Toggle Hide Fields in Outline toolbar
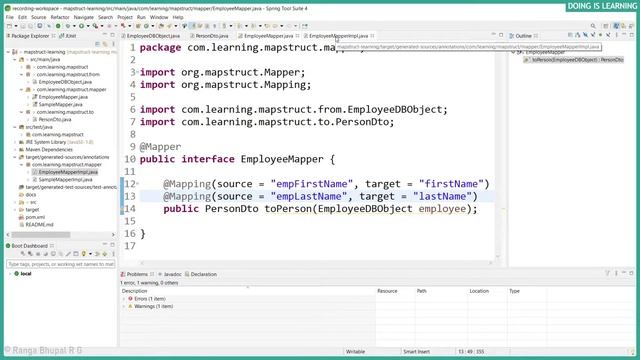Image resolution: width=640 pixels, height=360 pixels. (x=585, y=36)
